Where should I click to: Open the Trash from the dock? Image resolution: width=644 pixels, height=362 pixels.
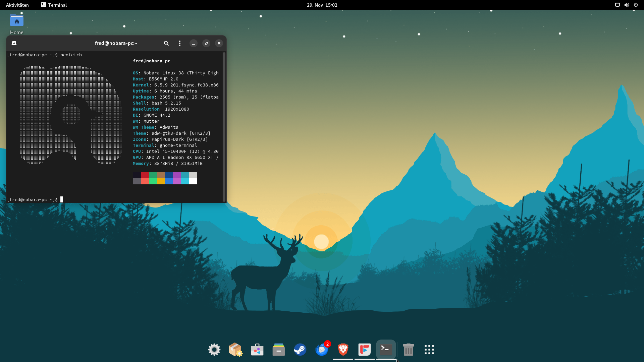[x=408, y=350]
